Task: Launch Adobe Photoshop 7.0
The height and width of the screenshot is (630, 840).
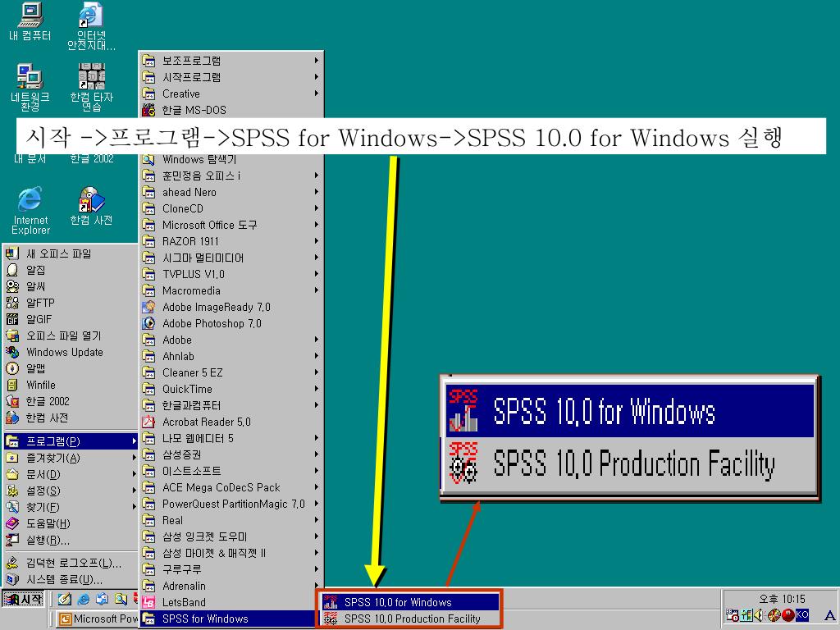Action: click(231, 323)
